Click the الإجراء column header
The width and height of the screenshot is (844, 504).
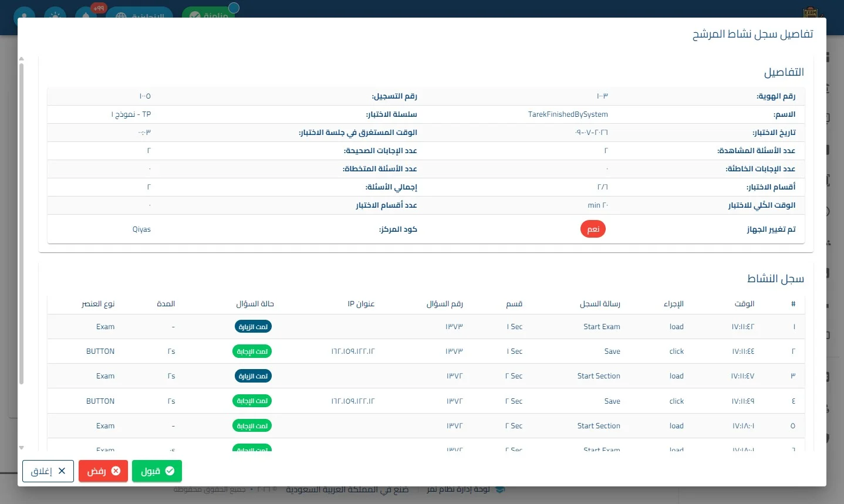coord(674,304)
